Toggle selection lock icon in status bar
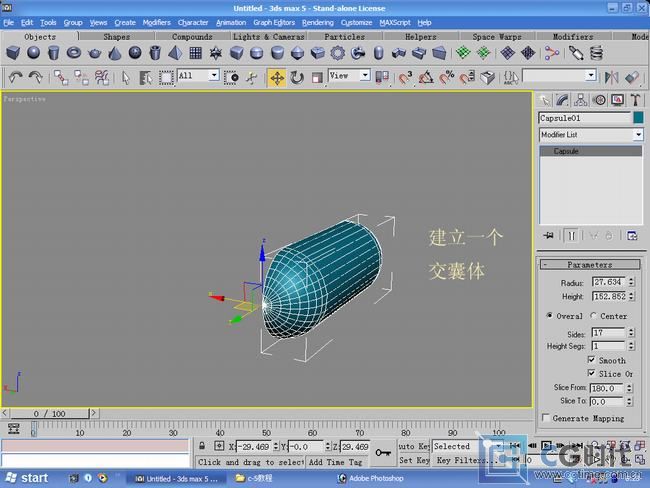Image resolution: width=650 pixels, height=488 pixels. (x=202, y=446)
